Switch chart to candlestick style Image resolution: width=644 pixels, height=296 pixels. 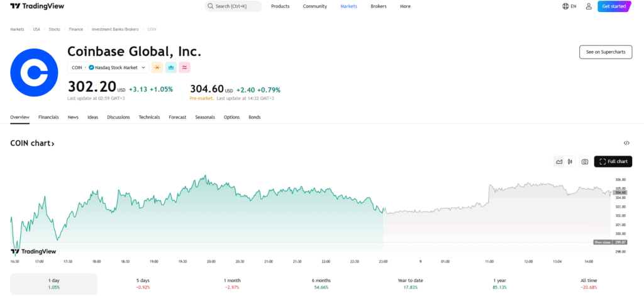570,162
